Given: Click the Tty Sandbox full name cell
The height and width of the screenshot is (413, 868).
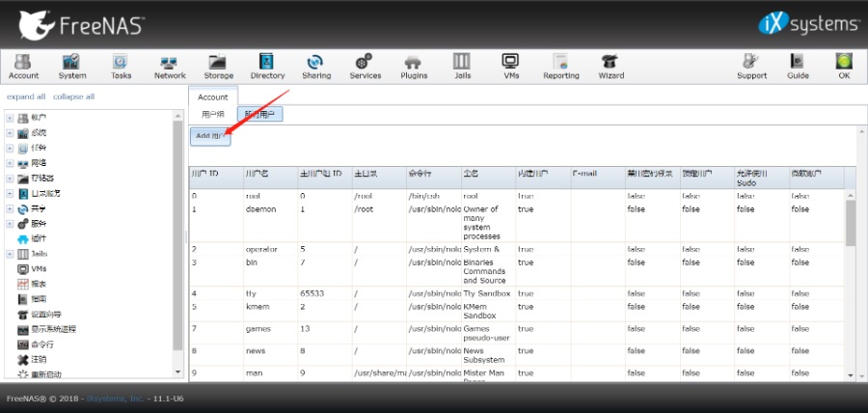Looking at the screenshot, I should [x=488, y=293].
